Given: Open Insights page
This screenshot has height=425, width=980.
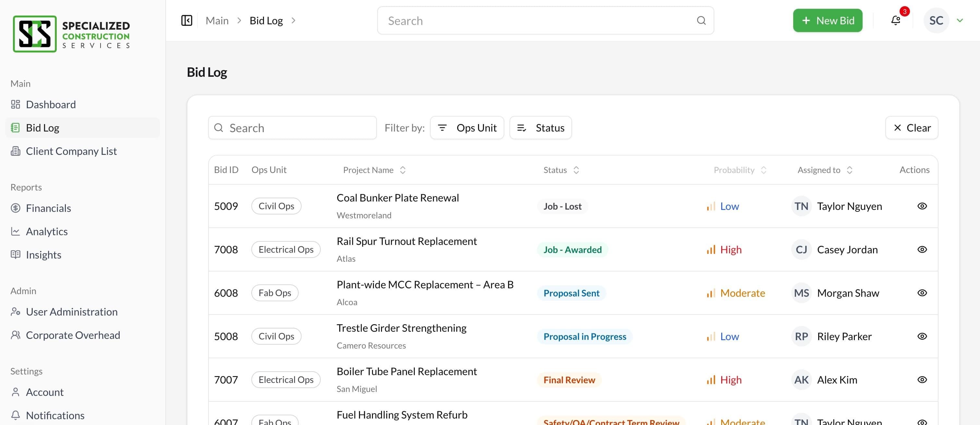Looking at the screenshot, I should tap(43, 255).
